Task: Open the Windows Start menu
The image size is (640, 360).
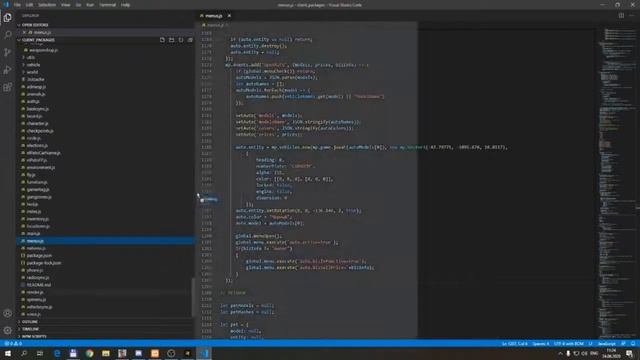Action: click(8, 353)
